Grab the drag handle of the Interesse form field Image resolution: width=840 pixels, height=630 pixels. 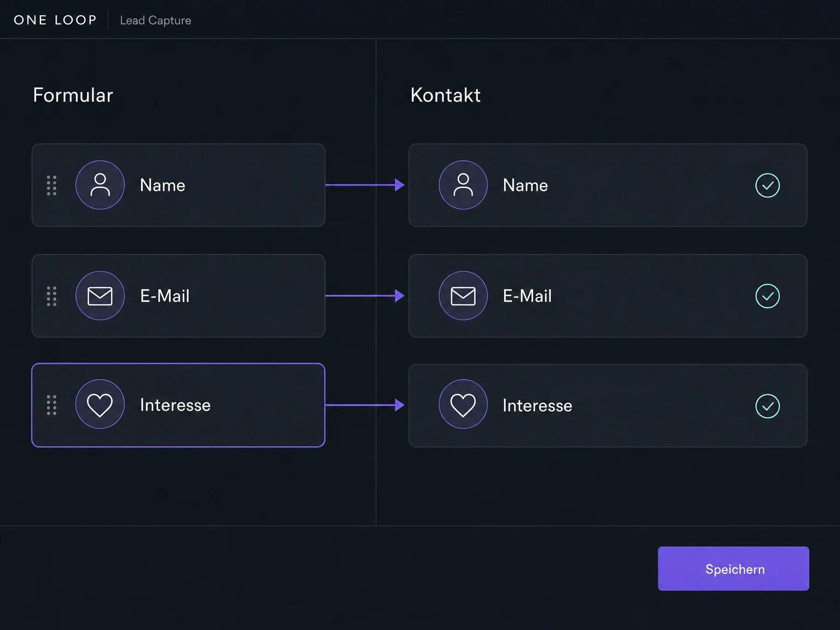click(x=51, y=405)
